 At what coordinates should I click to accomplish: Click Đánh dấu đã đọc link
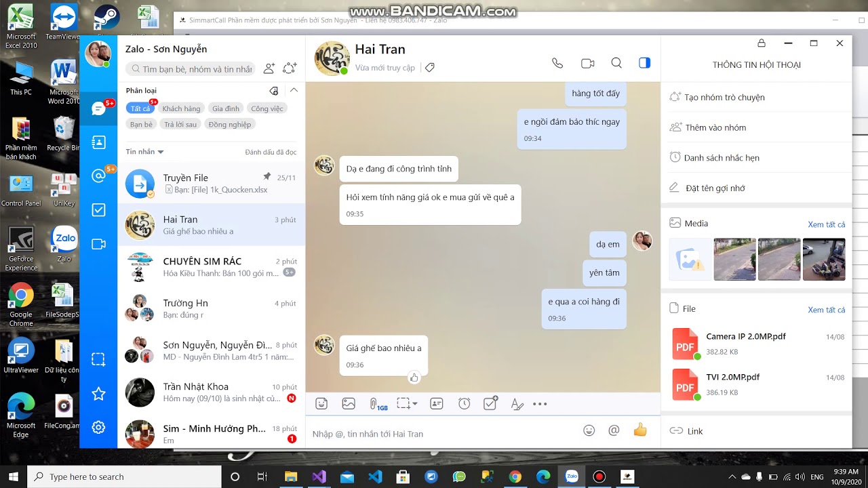[271, 152]
